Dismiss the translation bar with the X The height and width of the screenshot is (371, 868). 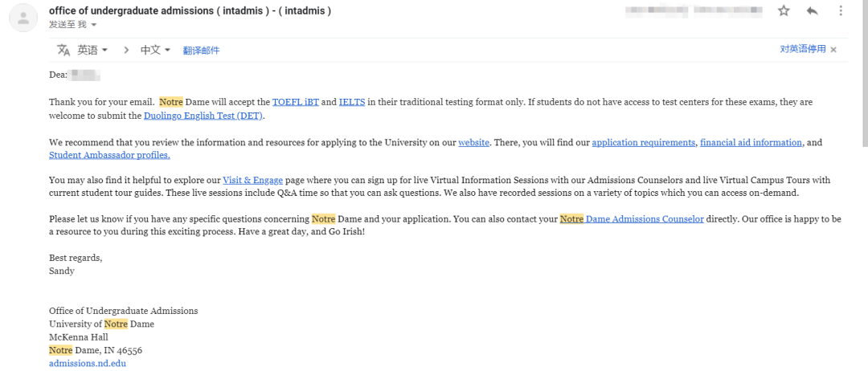[833, 50]
